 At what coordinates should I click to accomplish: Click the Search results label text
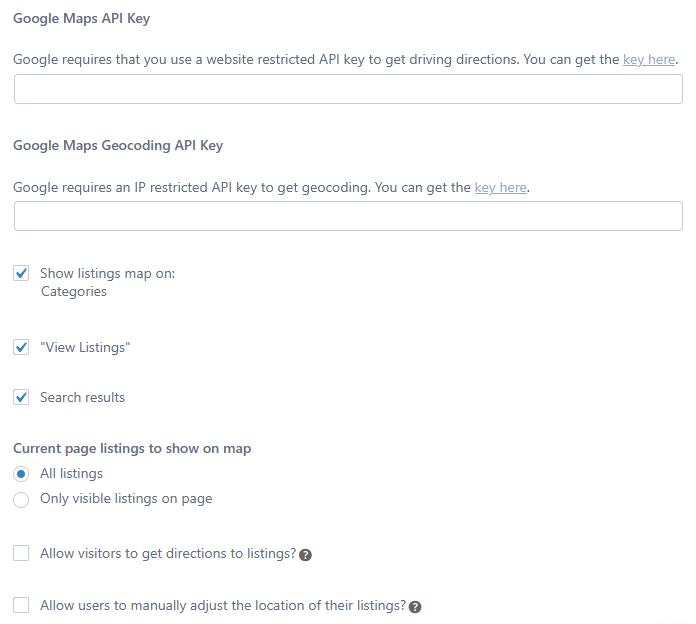point(83,397)
